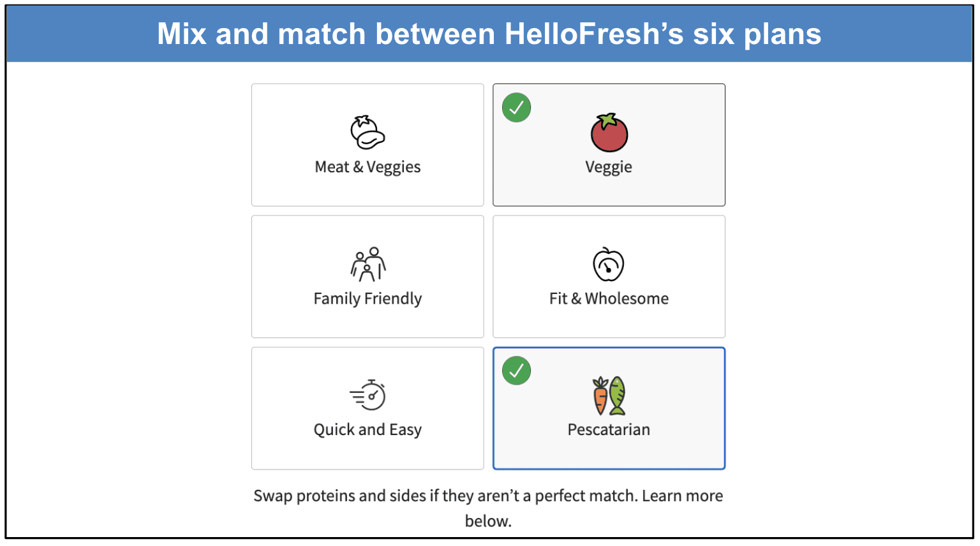The height and width of the screenshot is (546, 980).
Task: Click the highlighted Pescatarian card border
Action: (x=609, y=348)
